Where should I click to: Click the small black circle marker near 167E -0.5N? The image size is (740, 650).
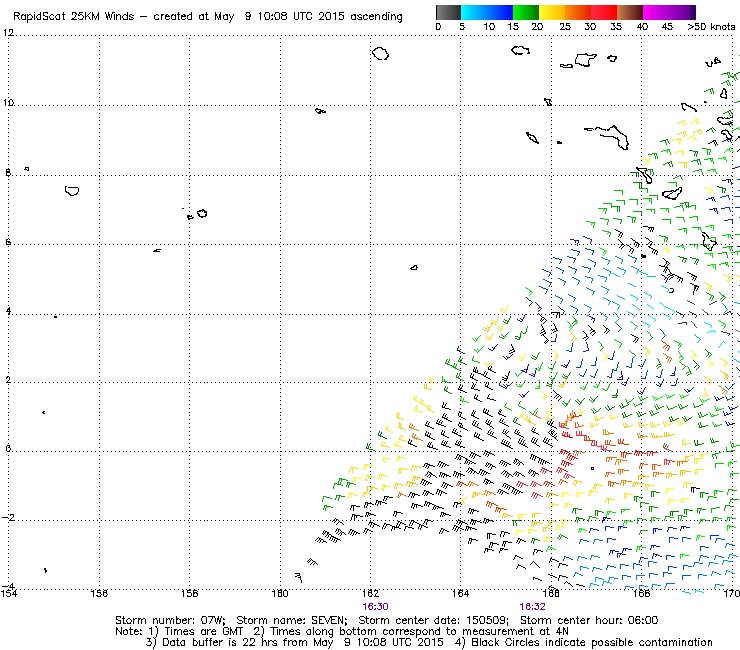click(x=592, y=468)
